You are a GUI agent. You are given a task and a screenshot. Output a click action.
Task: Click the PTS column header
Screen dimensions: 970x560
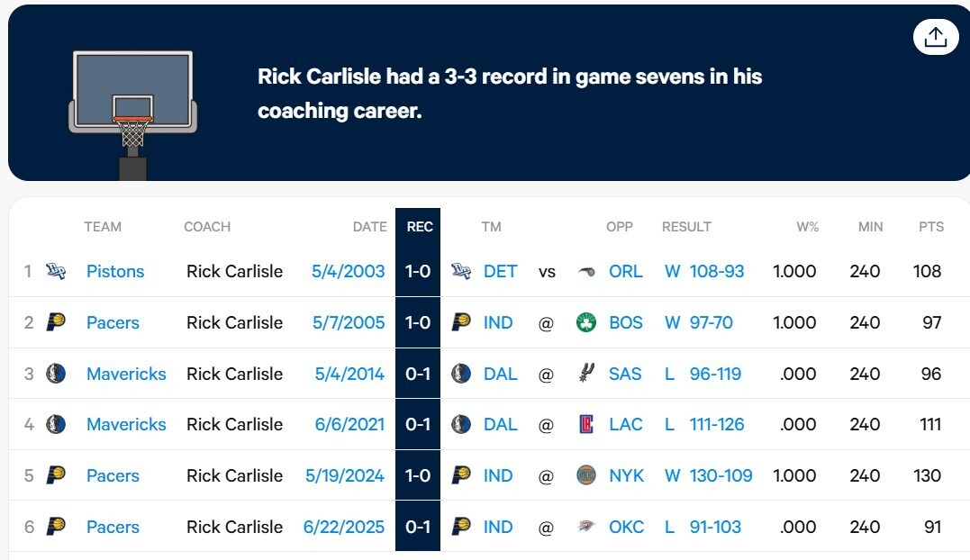click(930, 227)
